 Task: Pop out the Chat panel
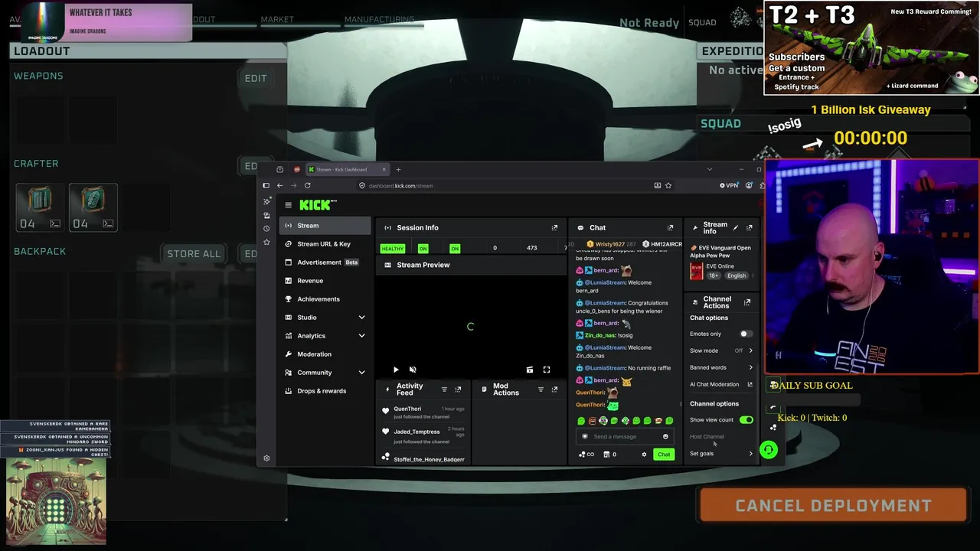670,228
